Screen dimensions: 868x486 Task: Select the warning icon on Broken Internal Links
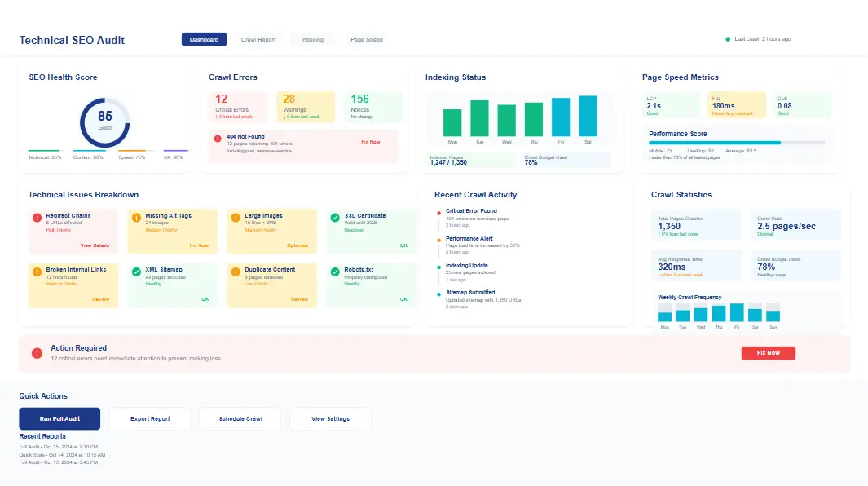coord(38,270)
